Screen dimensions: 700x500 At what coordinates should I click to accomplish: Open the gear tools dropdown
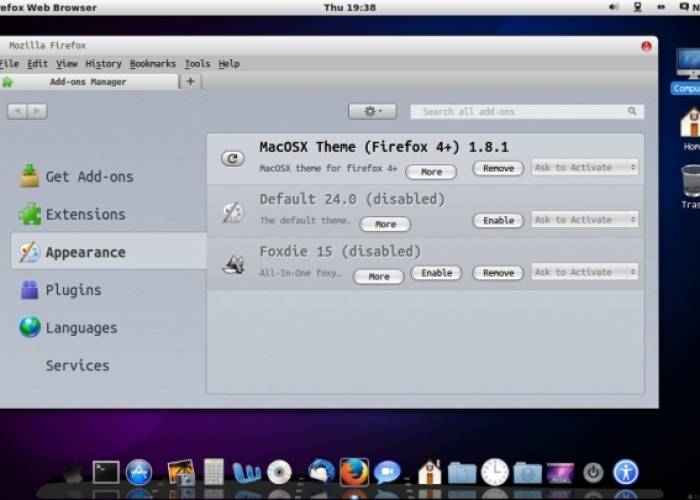pyautogui.click(x=372, y=111)
